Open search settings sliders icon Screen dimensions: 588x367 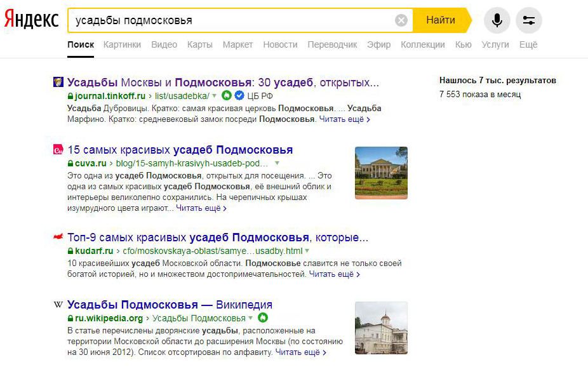(x=529, y=20)
